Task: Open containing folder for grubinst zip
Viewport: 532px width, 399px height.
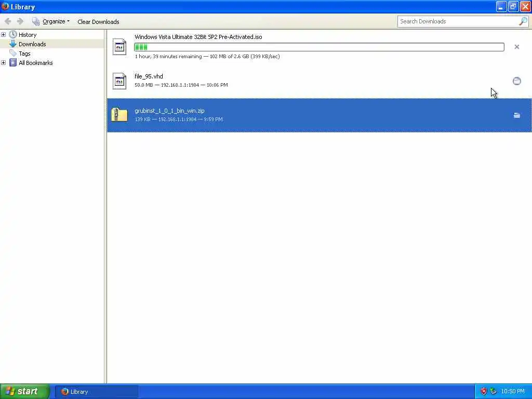Action: click(x=517, y=115)
